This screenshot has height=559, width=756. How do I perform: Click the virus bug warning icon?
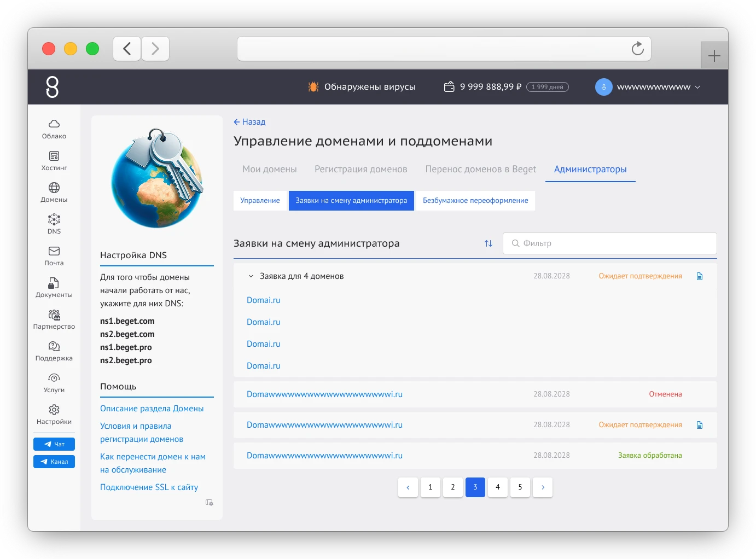[313, 86]
